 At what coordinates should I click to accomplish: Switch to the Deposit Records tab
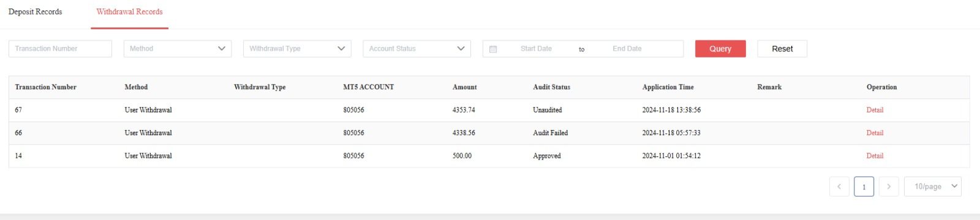click(x=36, y=12)
